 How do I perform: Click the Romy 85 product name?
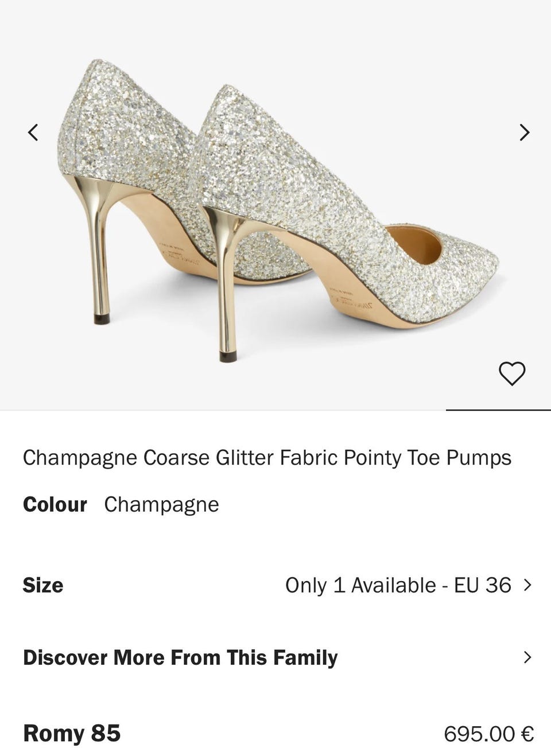pyautogui.click(x=72, y=733)
